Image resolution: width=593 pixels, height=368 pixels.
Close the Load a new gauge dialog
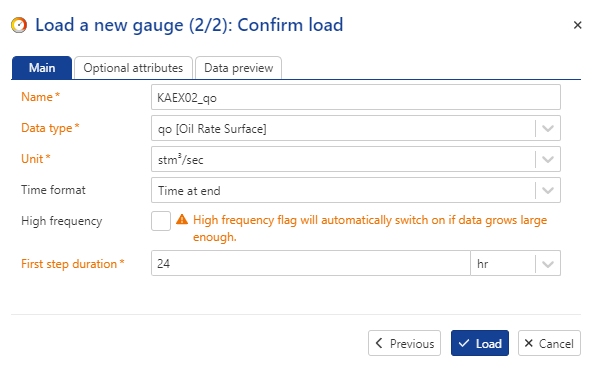577,25
